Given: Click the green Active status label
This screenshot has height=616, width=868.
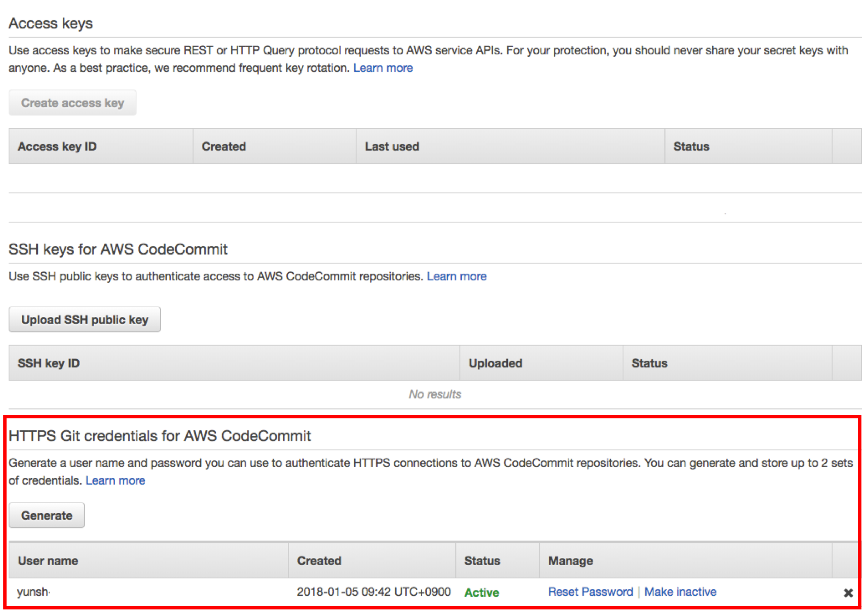Looking at the screenshot, I should click(x=481, y=592).
